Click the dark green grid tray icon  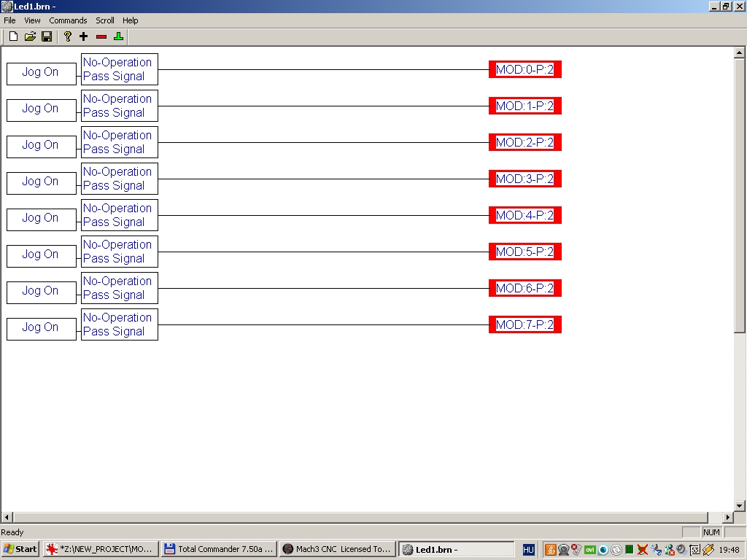[x=630, y=550]
